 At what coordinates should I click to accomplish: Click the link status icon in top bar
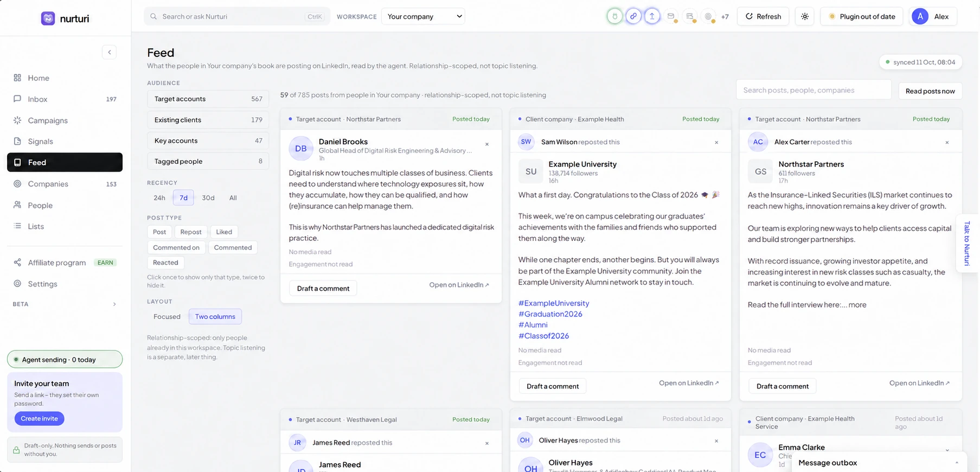(633, 16)
